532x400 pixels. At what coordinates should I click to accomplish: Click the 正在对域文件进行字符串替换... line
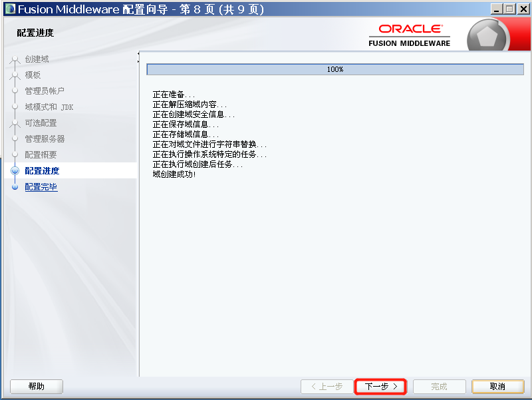click(209, 144)
